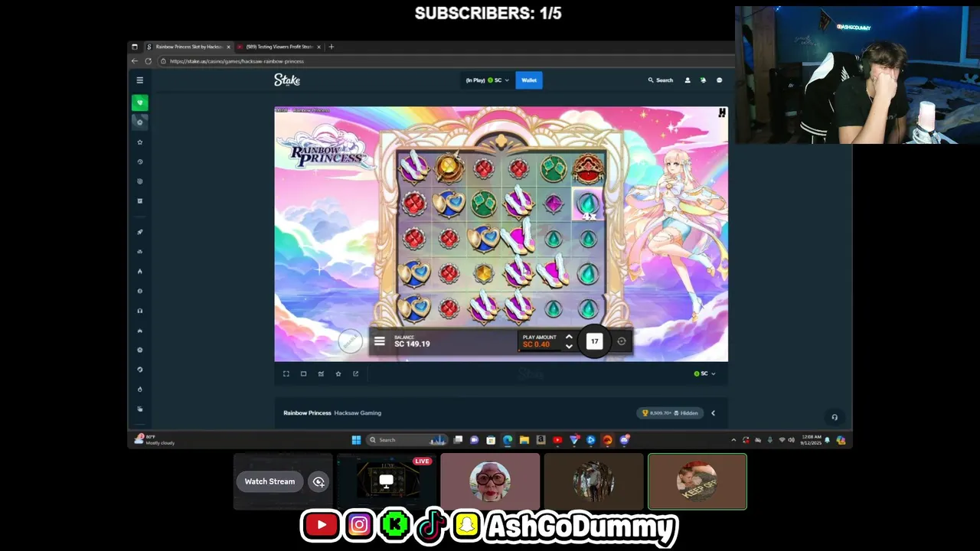Open the SC currency balance dropdown in header
The height and width of the screenshot is (551, 980).
point(488,80)
